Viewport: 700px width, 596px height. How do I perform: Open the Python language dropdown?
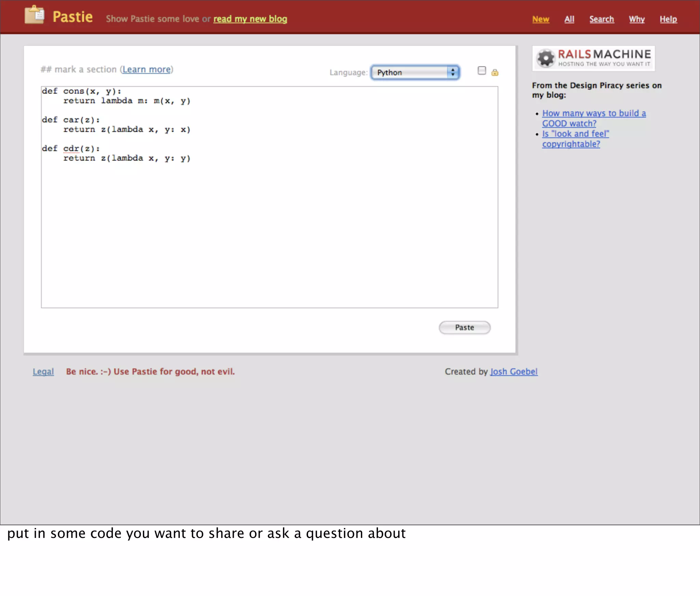pyautogui.click(x=410, y=72)
